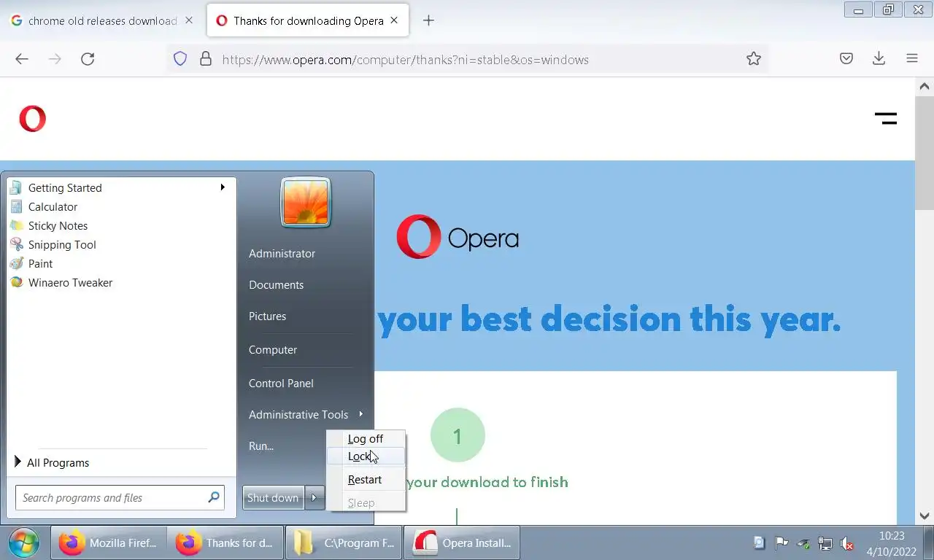The width and height of the screenshot is (934, 560).
Task: Switch to Thanks for downloading Opera tab
Action: pos(307,20)
